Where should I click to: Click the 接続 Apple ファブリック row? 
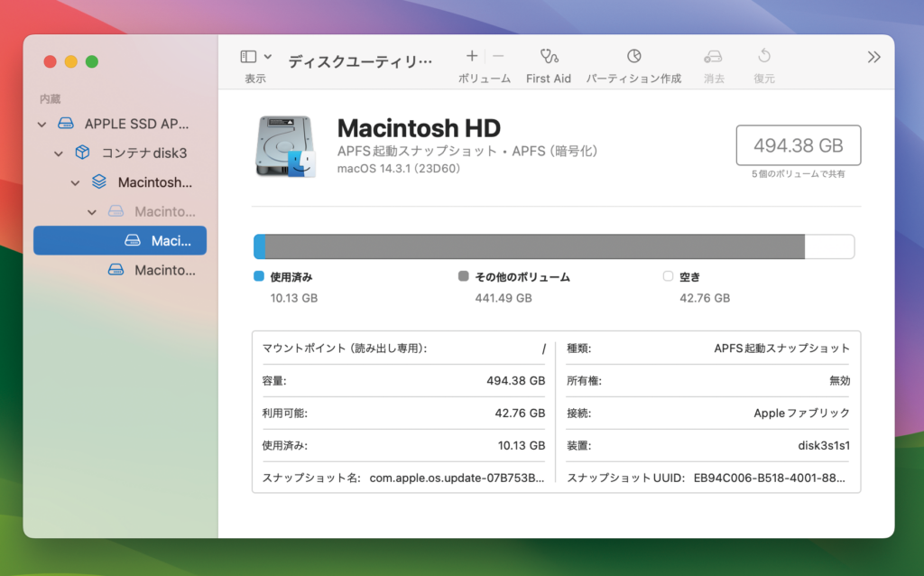708,413
